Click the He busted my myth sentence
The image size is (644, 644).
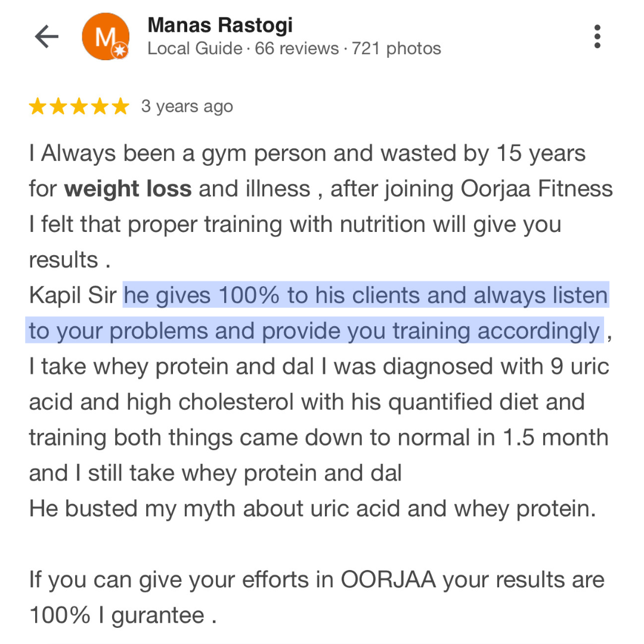(x=312, y=509)
